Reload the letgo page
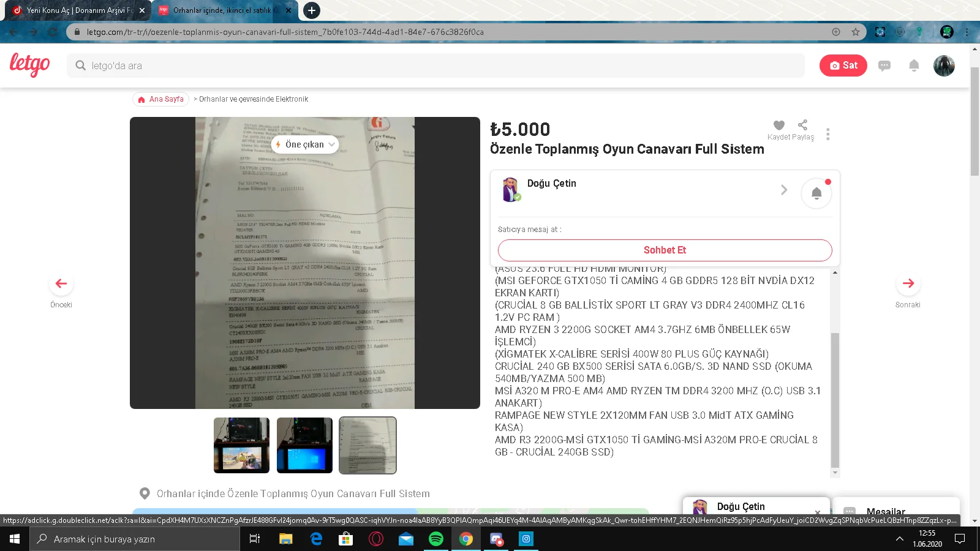 (53, 32)
